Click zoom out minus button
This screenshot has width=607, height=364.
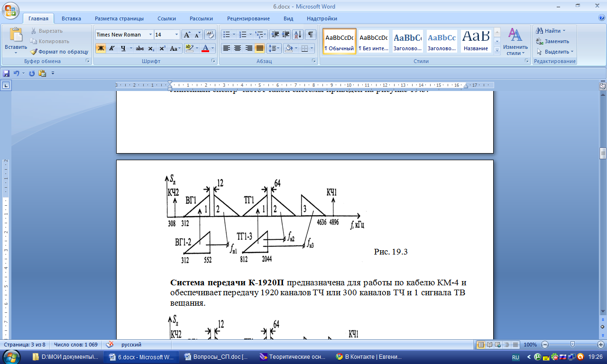click(545, 345)
